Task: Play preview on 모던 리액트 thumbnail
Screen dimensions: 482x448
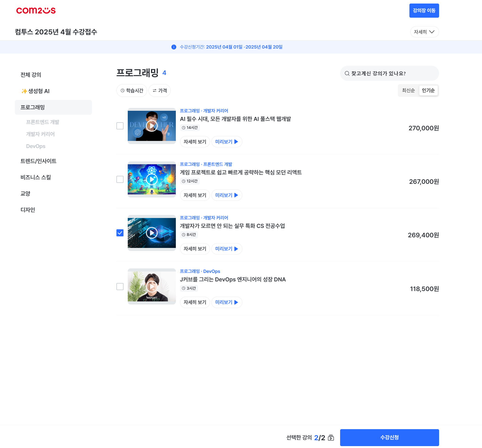Action: pos(152,179)
